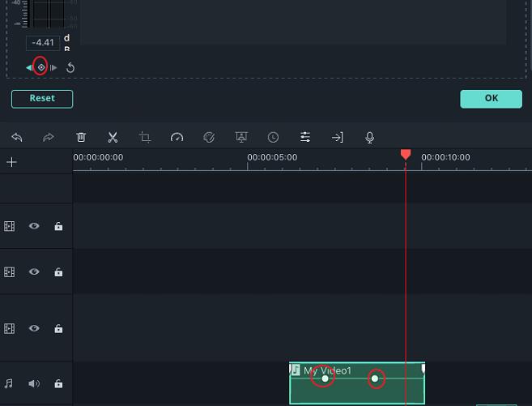
Task: Mute the audio track speaker icon
Action: 34,383
